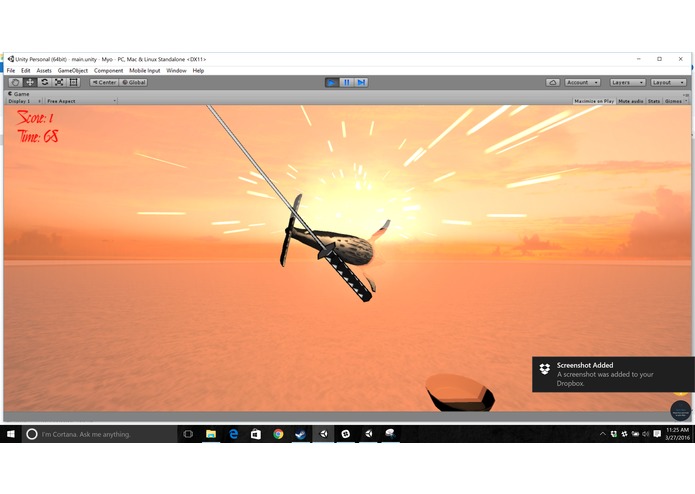Toggle Mute audio
Viewport: 695px width, 494px height.
pos(631,101)
